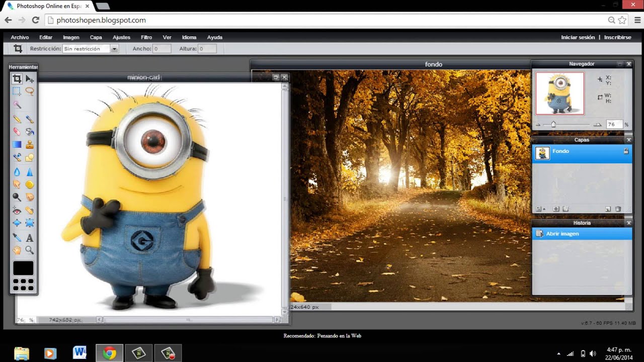Select the Crop tool in Herramientas
Viewport: 644px width, 362px height.
[17, 78]
